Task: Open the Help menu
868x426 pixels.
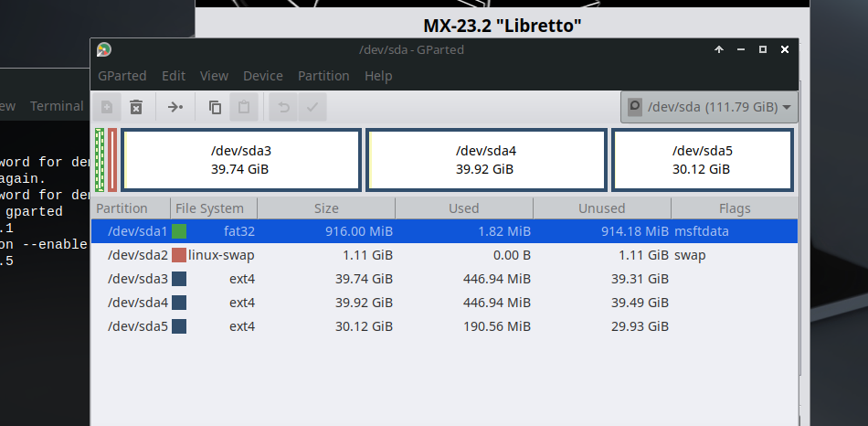Action: click(378, 76)
